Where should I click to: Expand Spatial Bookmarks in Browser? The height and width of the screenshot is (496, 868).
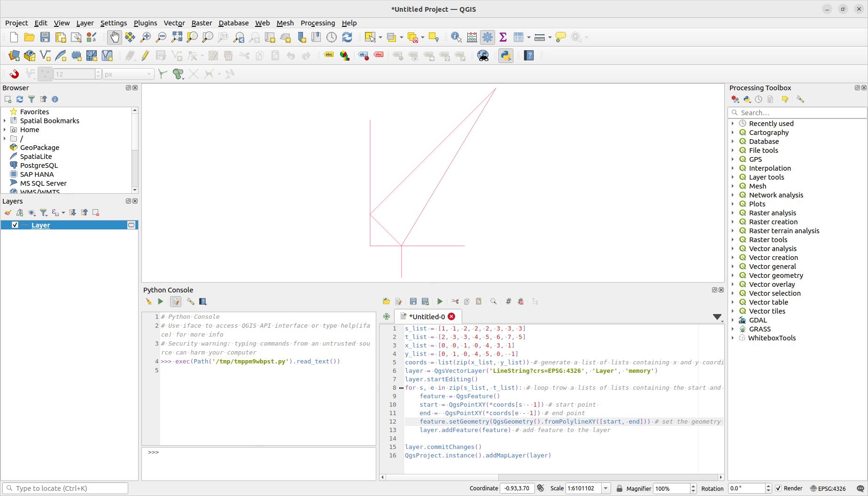(x=5, y=120)
